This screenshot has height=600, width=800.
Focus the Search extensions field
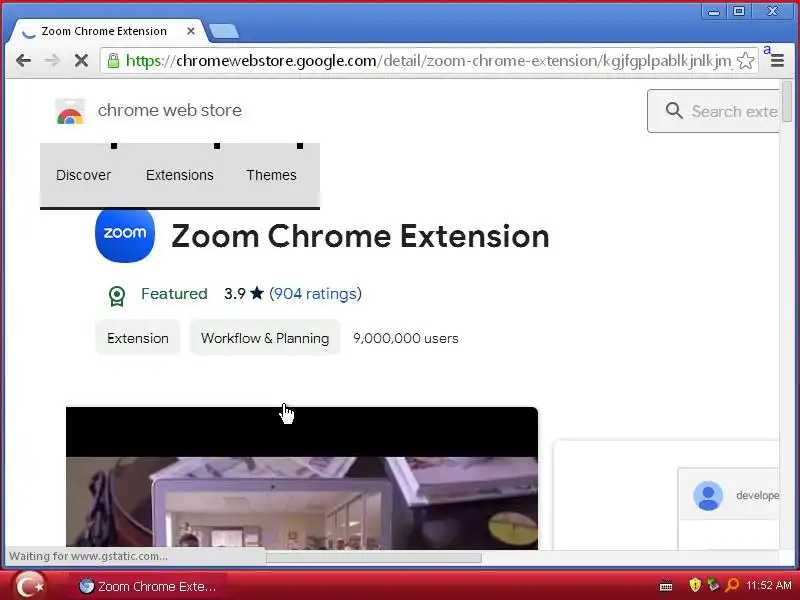(x=713, y=111)
